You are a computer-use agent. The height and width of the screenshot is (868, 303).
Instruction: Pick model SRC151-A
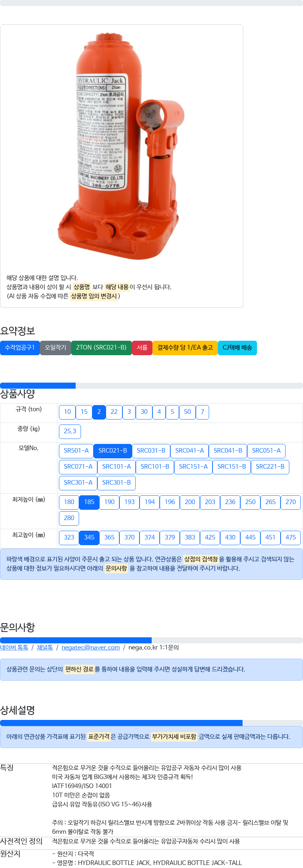193,467
